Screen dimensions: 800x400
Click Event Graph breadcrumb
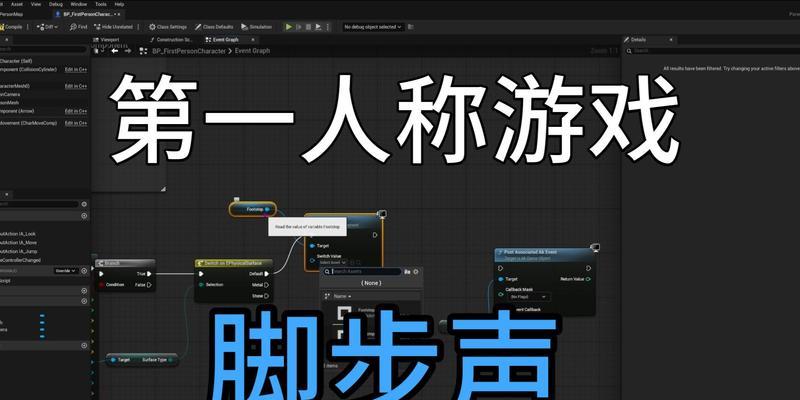click(x=252, y=51)
